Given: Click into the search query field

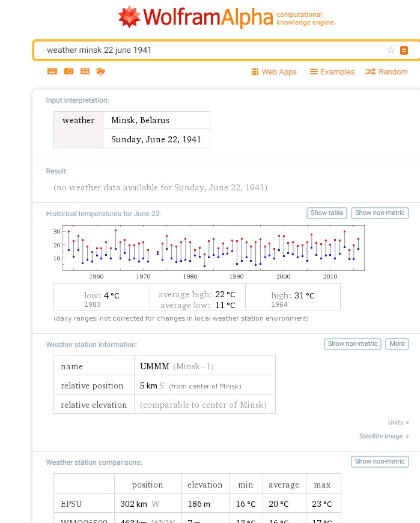Looking at the screenshot, I should (210, 50).
